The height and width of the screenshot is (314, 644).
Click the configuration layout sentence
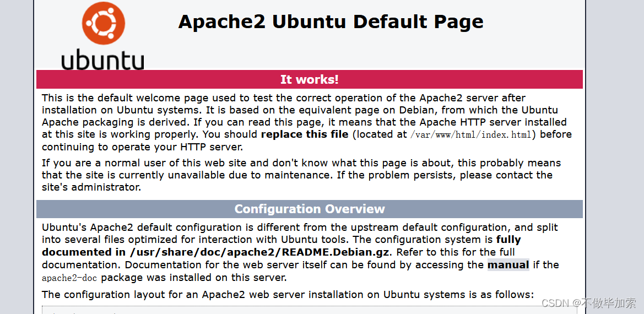coord(288,295)
